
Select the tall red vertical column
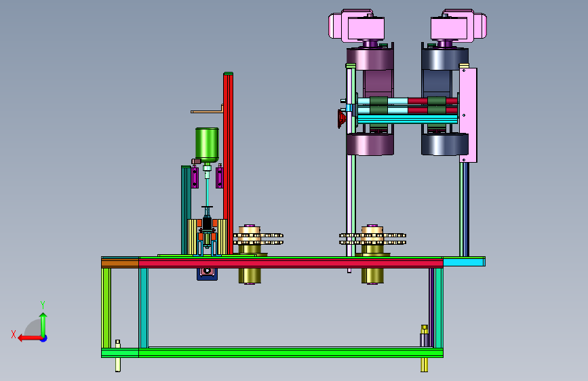[x=228, y=163]
